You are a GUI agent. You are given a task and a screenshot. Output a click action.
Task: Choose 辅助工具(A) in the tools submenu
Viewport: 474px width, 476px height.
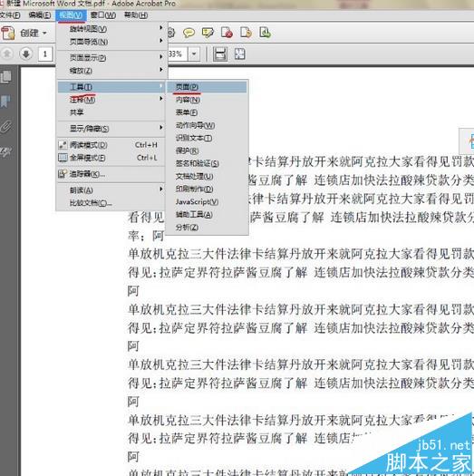click(207, 214)
